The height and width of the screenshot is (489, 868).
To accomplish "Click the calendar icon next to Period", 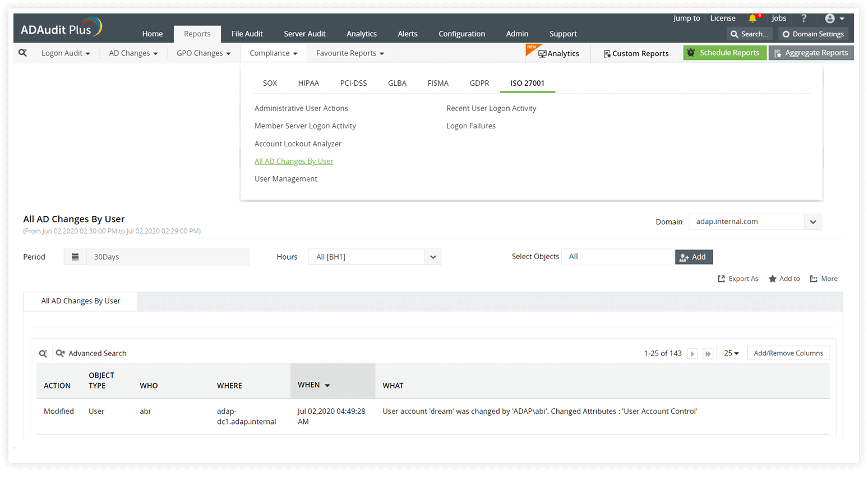I will 75,256.
